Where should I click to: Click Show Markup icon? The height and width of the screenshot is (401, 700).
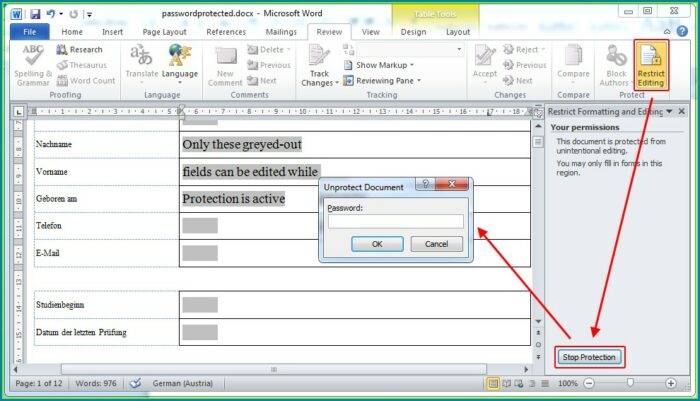click(x=348, y=65)
